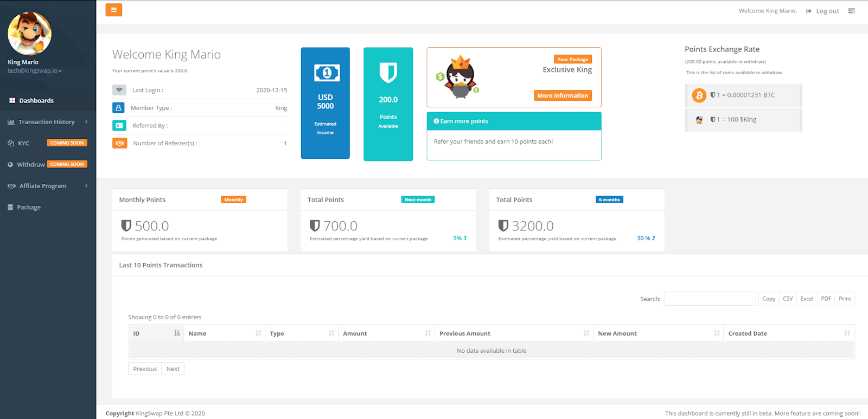Print the transactions table
Screen dimensions: 868x419
pyautogui.click(x=845, y=299)
